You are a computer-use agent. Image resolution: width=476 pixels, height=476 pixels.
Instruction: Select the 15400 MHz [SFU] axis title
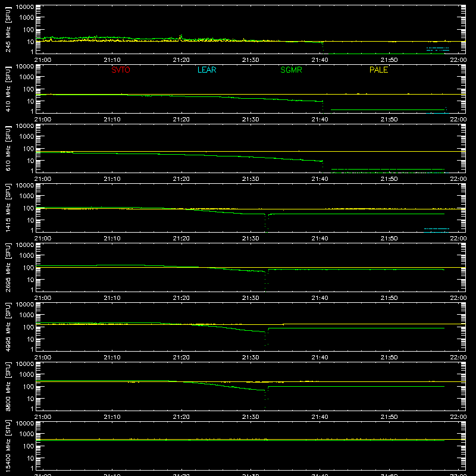(8, 446)
